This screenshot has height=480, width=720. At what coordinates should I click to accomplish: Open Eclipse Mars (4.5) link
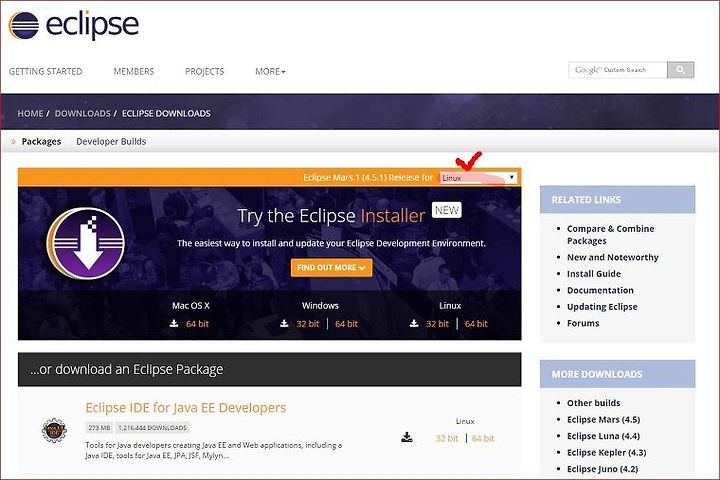603,419
